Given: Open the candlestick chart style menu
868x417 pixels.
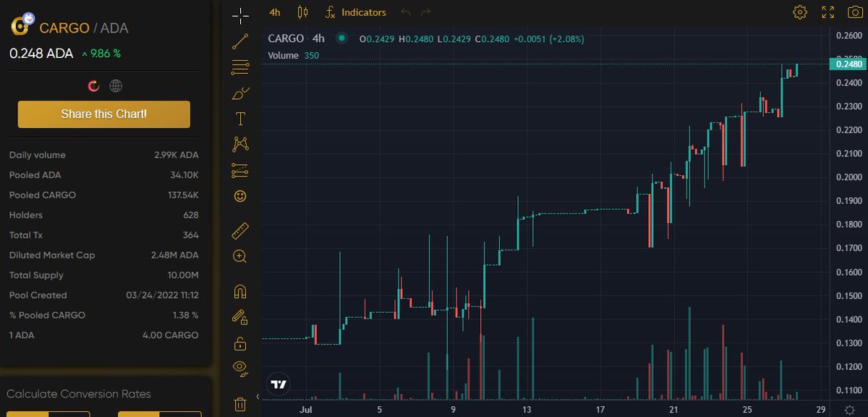Looking at the screenshot, I should 302,12.
